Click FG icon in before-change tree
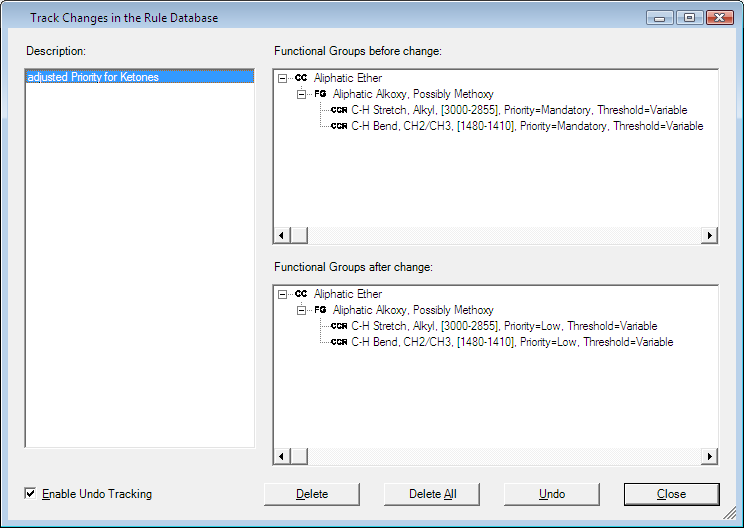Image resolution: width=744 pixels, height=528 pixels. pos(320,94)
